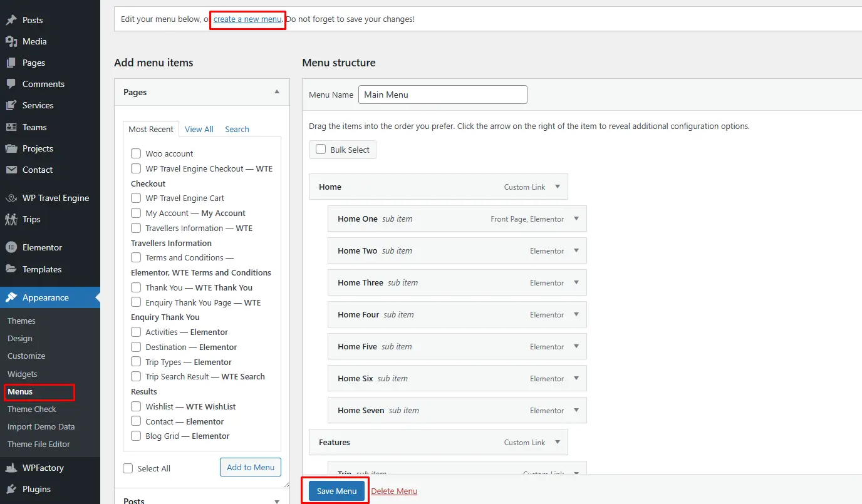
Task: Open the Media icon in sidebar
Action: click(x=11, y=41)
